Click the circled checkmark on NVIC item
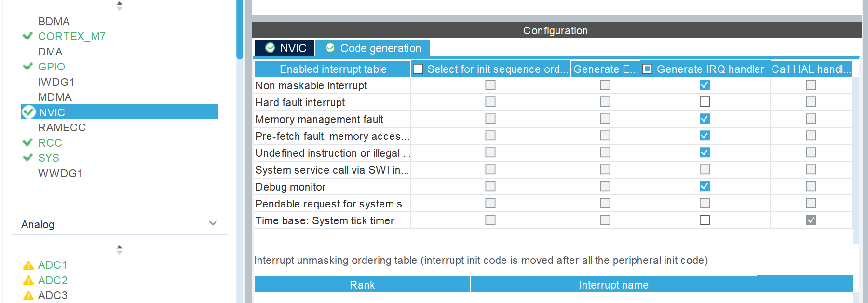The height and width of the screenshot is (303, 868). [x=29, y=112]
